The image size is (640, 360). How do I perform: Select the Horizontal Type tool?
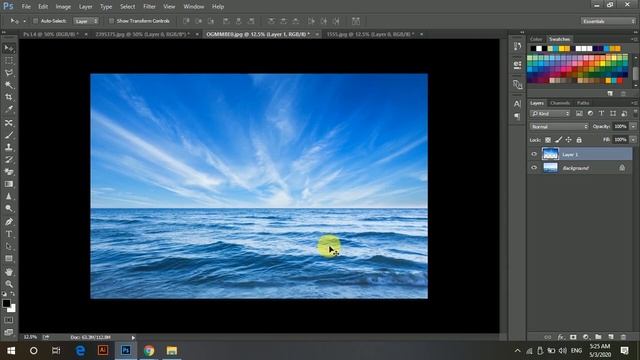(9, 234)
